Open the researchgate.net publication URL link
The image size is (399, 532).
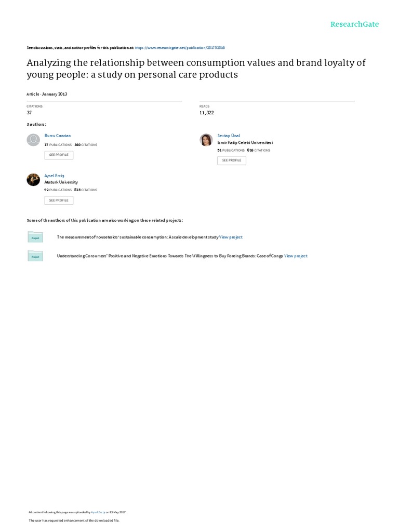[180, 47]
